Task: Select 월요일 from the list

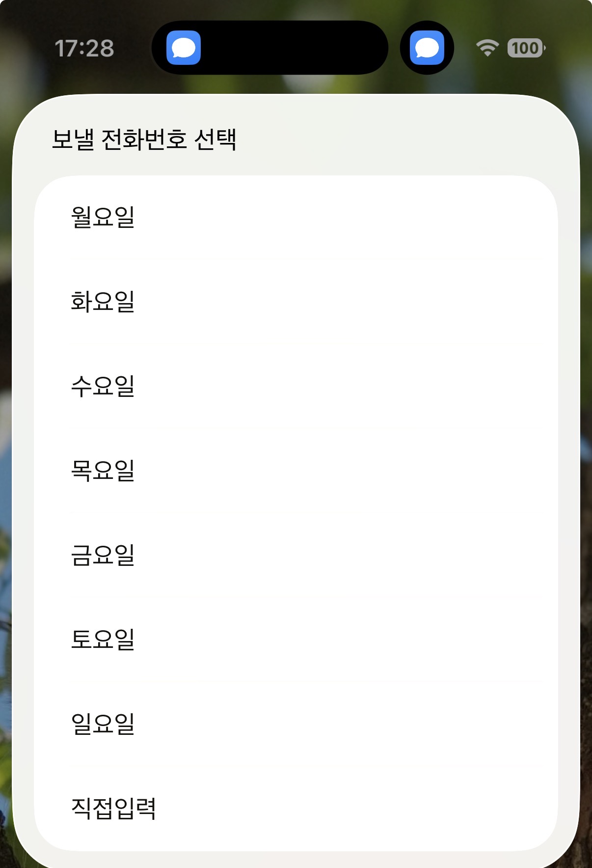Action: point(296,218)
